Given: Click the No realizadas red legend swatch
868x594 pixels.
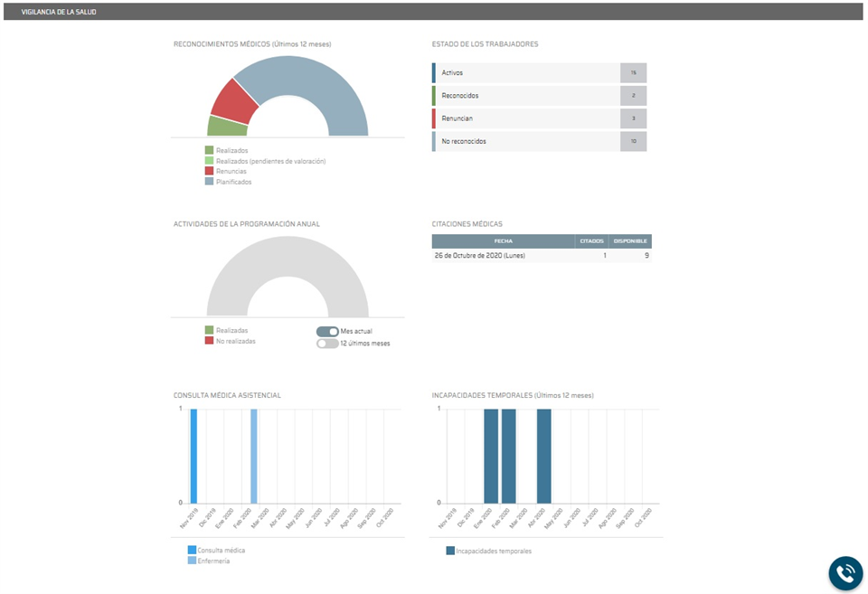Looking at the screenshot, I should pos(210,341).
